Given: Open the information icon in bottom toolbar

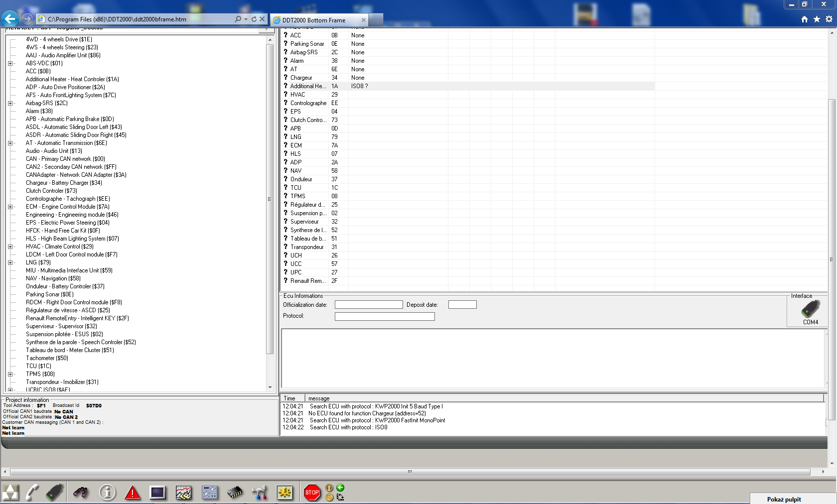Looking at the screenshot, I should point(107,493).
